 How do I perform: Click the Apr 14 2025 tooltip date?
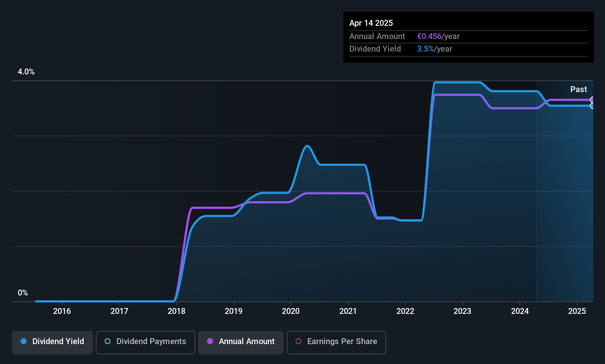click(x=371, y=23)
